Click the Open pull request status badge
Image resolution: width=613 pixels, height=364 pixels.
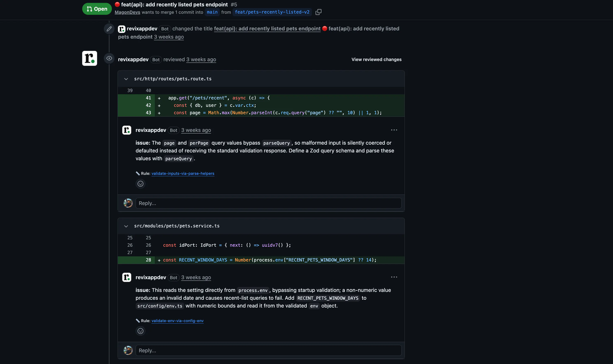click(97, 9)
